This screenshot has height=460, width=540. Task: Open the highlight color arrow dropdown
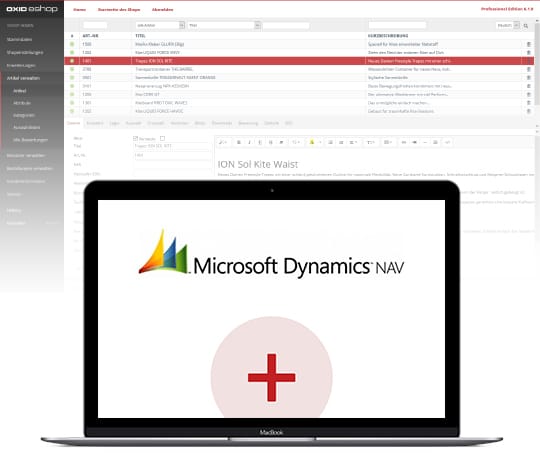pos(320,142)
